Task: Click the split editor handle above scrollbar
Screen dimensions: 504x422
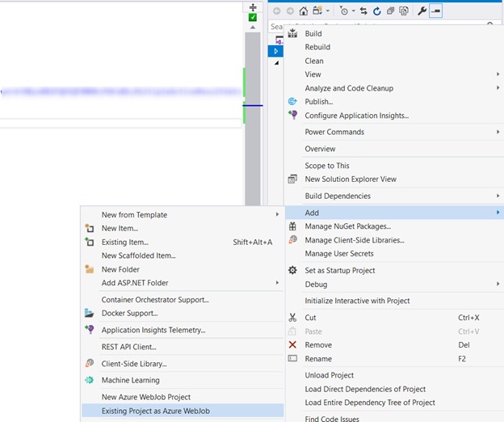Action: point(253,7)
